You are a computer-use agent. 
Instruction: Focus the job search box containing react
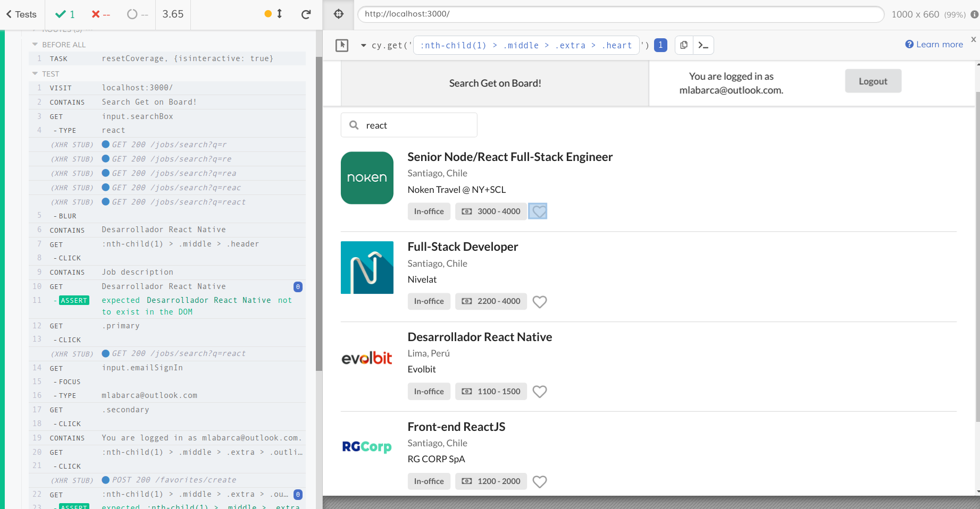[x=409, y=125]
